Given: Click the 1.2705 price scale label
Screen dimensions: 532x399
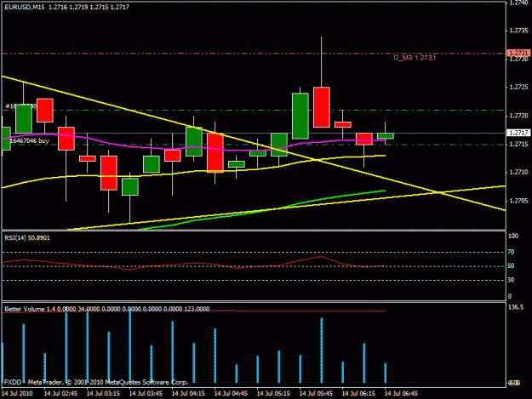Looking at the screenshot, I should [x=518, y=201].
